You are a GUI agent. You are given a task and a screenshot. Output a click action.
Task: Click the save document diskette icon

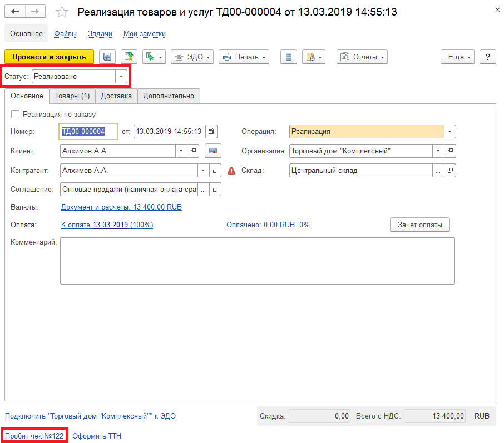107,57
